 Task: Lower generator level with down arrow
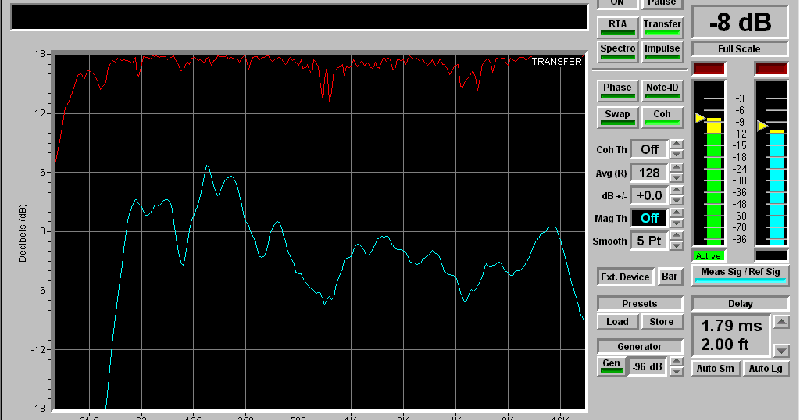[677, 372]
